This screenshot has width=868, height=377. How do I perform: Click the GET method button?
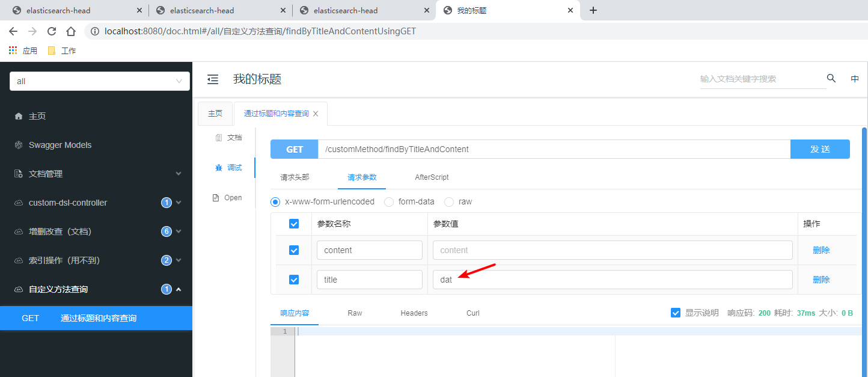[294, 149]
